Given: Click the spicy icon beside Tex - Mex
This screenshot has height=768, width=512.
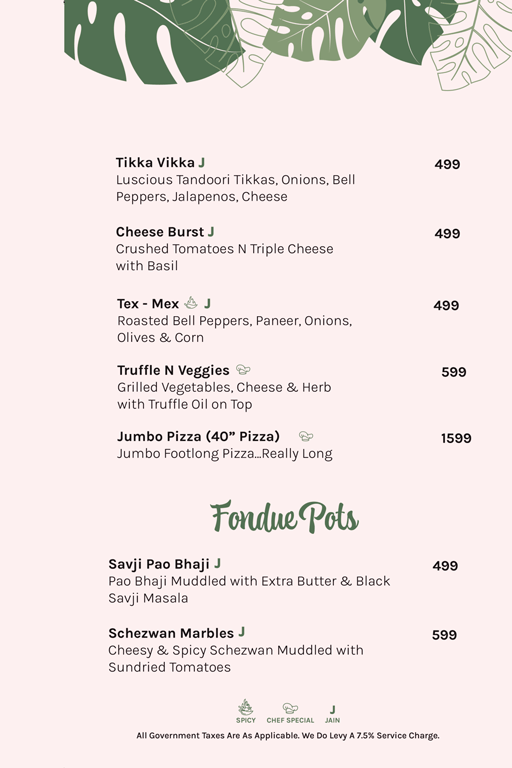Looking at the screenshot, I should 191,303.
